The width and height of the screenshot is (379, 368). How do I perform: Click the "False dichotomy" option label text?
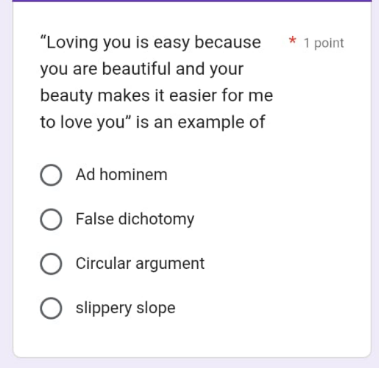tap(135, 219)
